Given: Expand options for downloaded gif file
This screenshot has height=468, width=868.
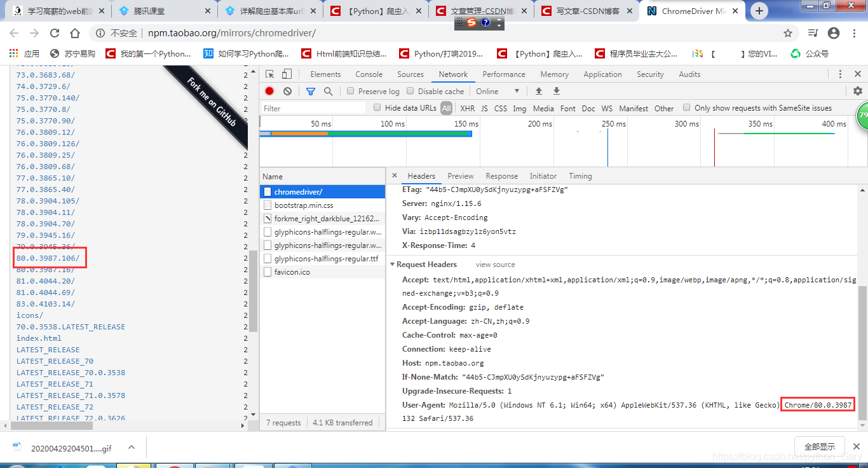Looking at the screenshot, I should point(132,448).
